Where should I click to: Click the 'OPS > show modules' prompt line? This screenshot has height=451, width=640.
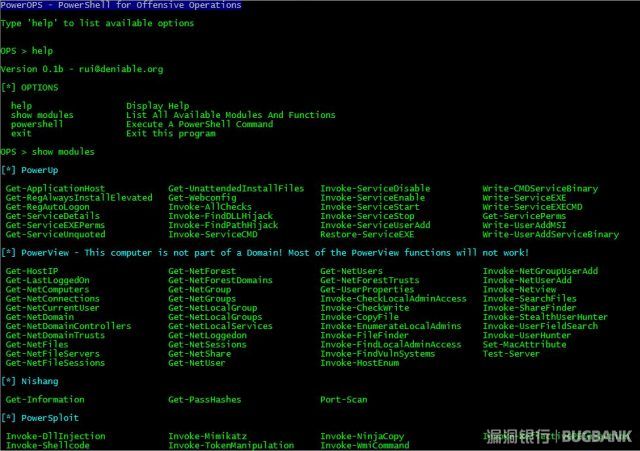[x=47, y=152]
